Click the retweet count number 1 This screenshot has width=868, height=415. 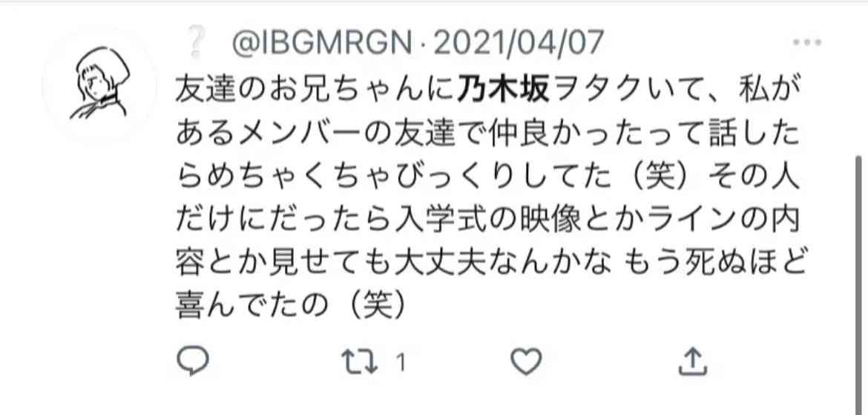[401, 363]
